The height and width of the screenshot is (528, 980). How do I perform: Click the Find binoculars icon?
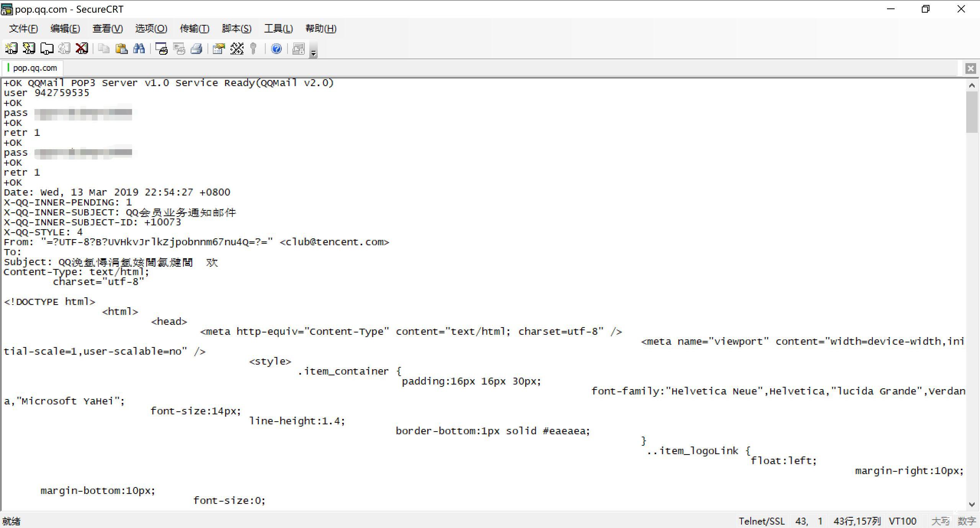(139, 49)
